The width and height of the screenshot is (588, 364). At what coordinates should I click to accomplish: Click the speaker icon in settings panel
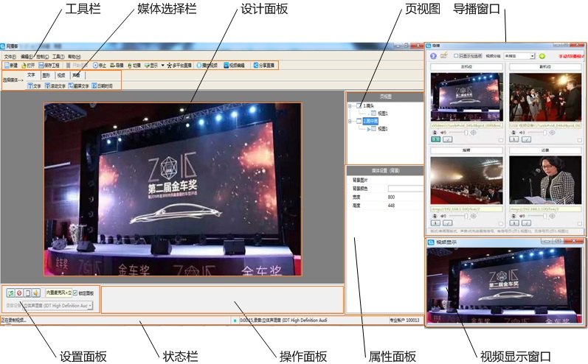pyautogui.click(x=35, y=293)
